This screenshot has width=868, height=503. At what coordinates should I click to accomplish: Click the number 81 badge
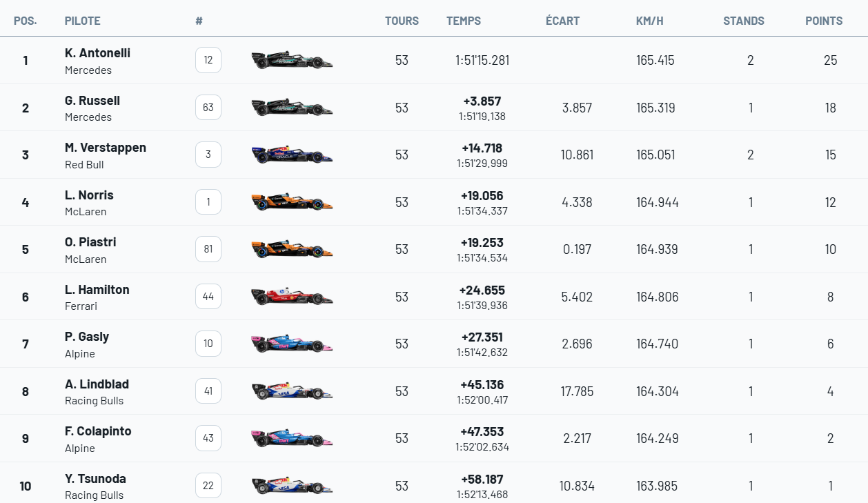tap(208, 249)
